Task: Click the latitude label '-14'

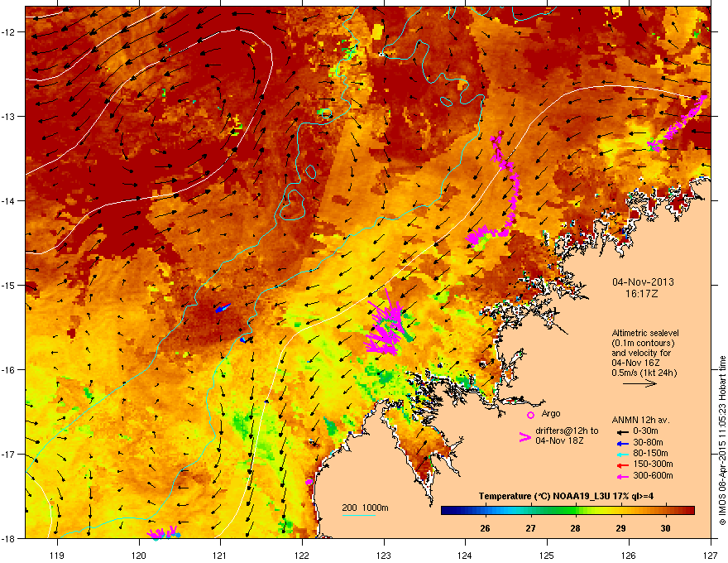Action: pyautogui.click(x=9, y=201)
